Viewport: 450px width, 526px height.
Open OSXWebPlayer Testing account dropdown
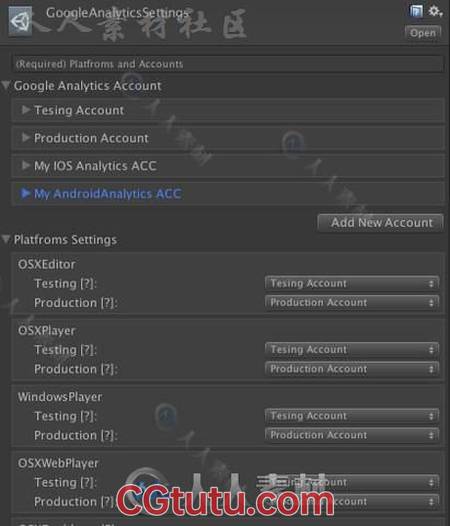point(352,482)
